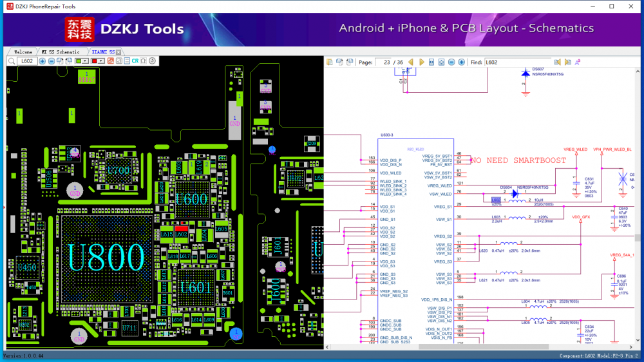Zoom in on the PCB layout view
The width and height of the screenshot is (644, 362).
point(43,61)
